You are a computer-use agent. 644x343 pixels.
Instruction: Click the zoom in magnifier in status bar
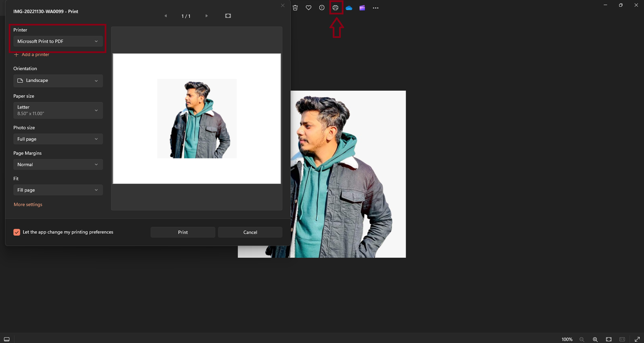click(595, 339)
